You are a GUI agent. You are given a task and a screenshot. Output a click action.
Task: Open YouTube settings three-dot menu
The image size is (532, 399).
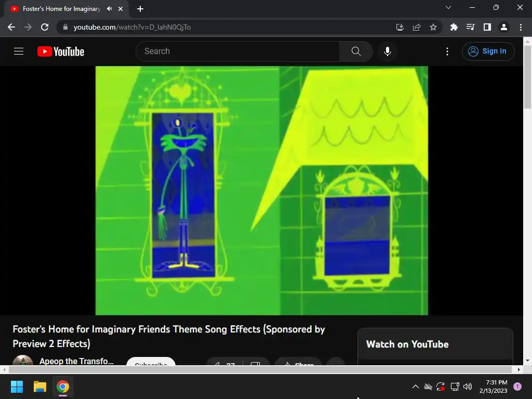coord(447,51)
